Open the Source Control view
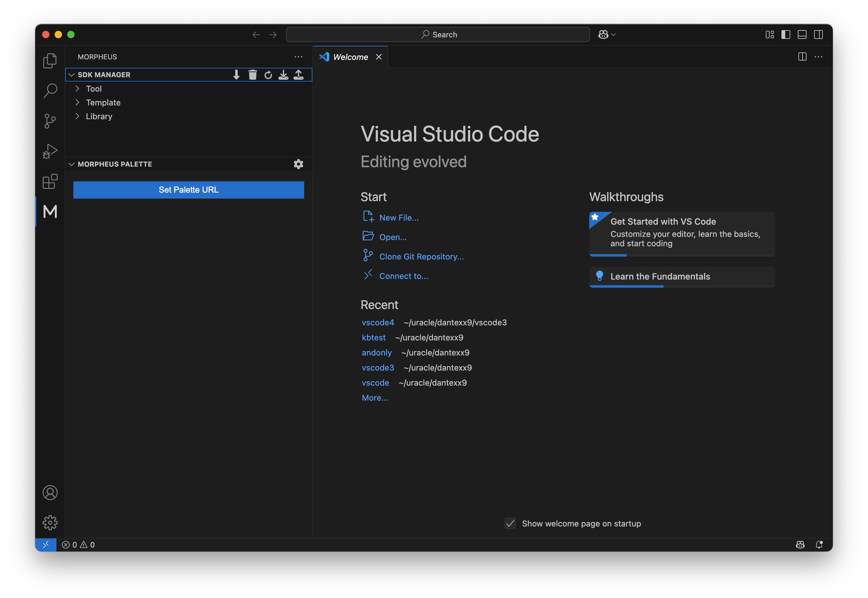The image size is (868, 598). (x=50, y=121)
